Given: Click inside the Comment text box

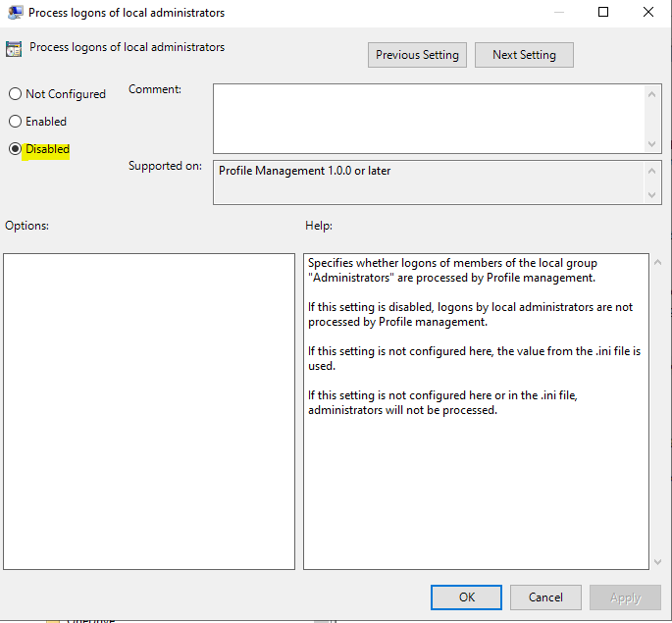Looking at the screenshot, I should 428,118.
